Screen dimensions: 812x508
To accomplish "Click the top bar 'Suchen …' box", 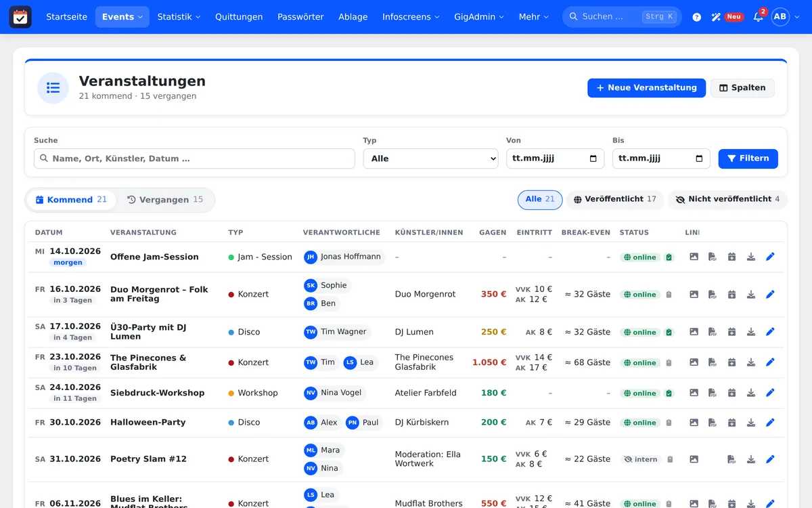I will tap(622, 17).
